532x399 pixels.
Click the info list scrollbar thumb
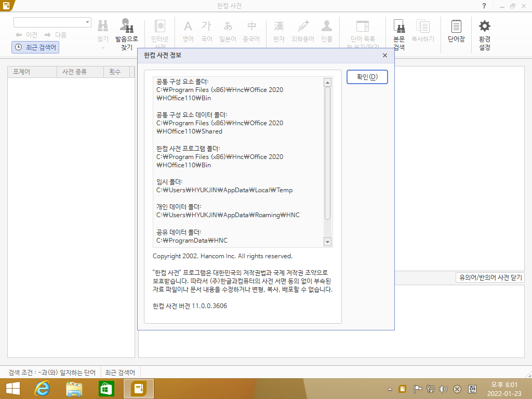point(327,153)
